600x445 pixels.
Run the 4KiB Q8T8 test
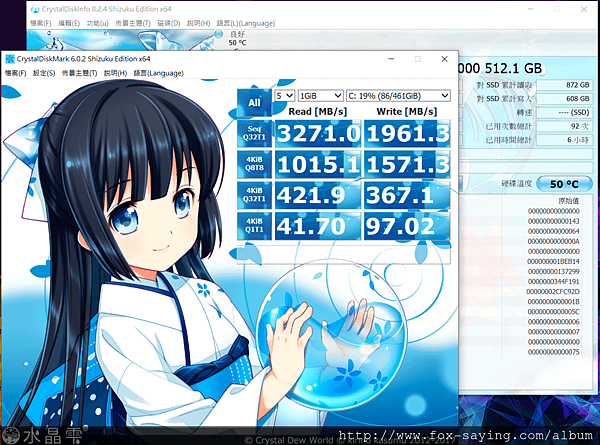254,164
